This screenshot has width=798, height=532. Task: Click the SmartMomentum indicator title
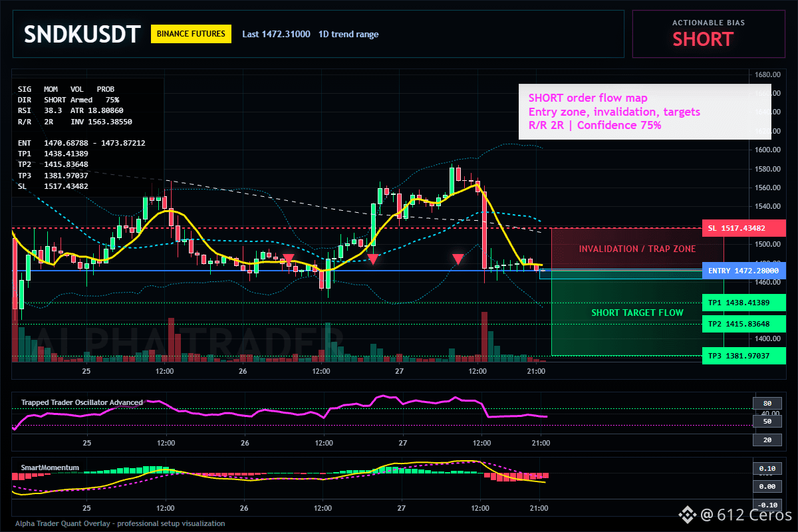click(50, 467)
